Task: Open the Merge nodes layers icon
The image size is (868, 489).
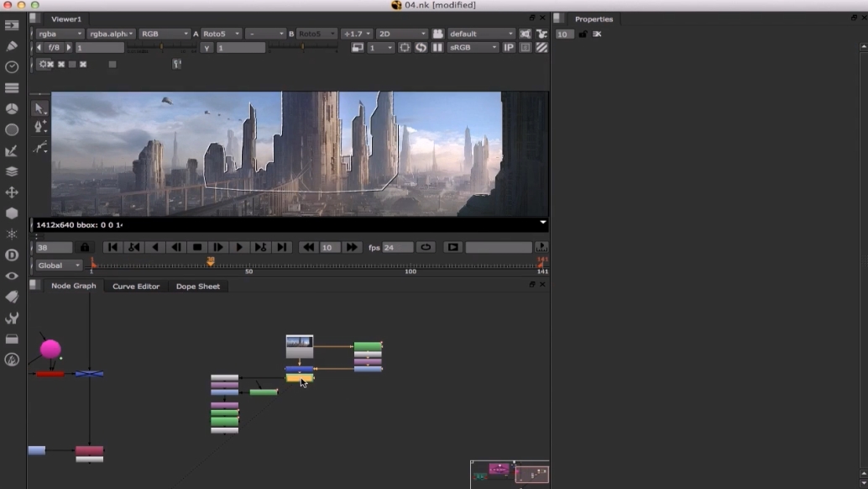Action: pos(12,171)
